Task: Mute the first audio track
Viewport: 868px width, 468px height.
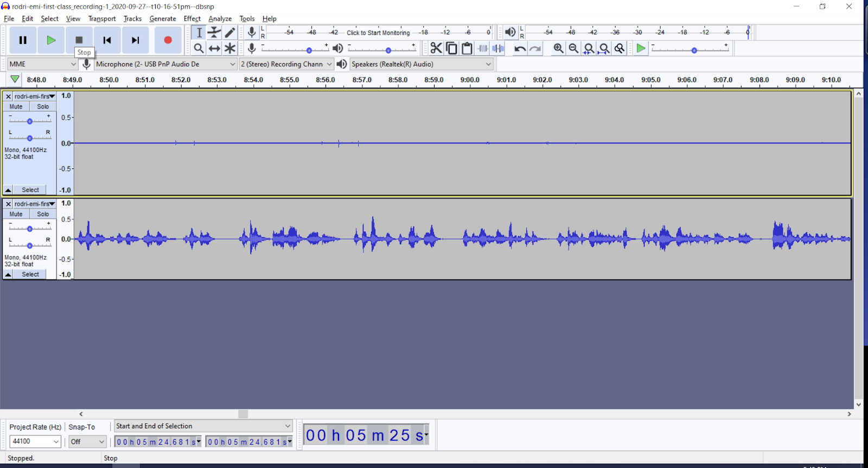Action: coord(16,107)
